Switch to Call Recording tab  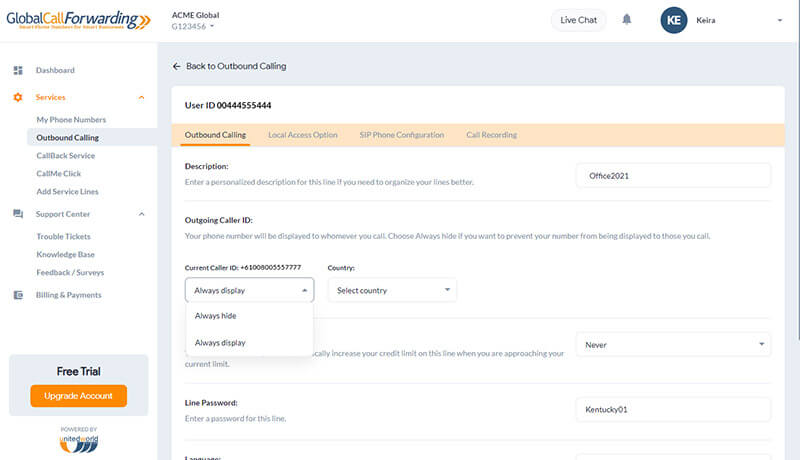(491, 135)
